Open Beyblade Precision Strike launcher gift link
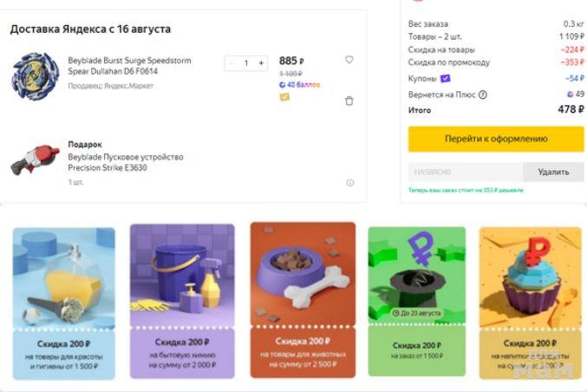Image resolution: width=587 pixels, height=392 pixels. (126, 162)
